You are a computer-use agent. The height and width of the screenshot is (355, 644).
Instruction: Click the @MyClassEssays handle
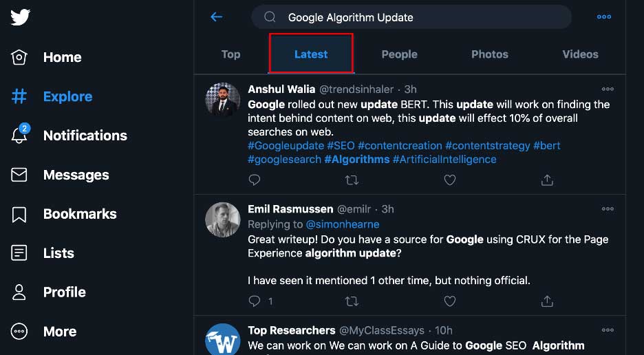tap(382, 330)
